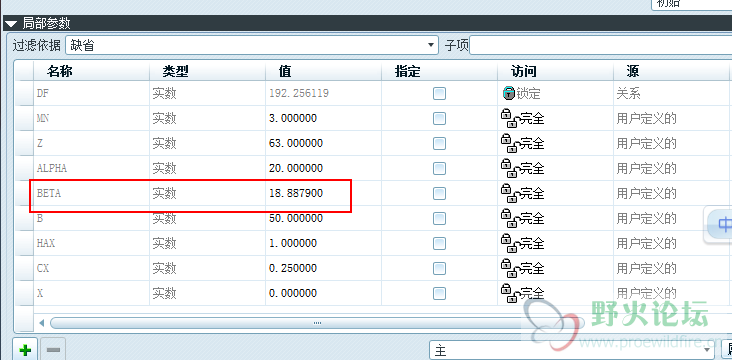The image size is (732, 360).
Task: Select the Z parameter name cell
Action: tap(92, 143)
